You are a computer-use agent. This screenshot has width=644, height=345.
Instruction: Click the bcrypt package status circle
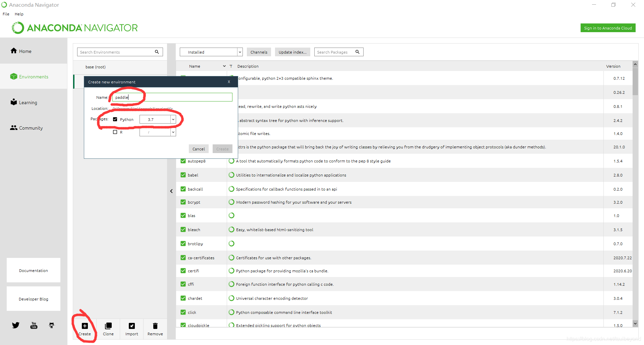[231, 202]
